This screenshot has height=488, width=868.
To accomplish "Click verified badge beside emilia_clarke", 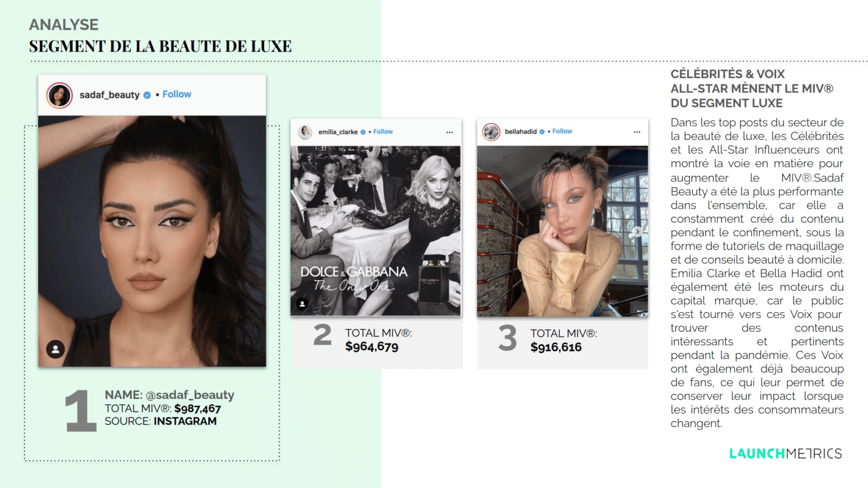I will click(363, 132).
